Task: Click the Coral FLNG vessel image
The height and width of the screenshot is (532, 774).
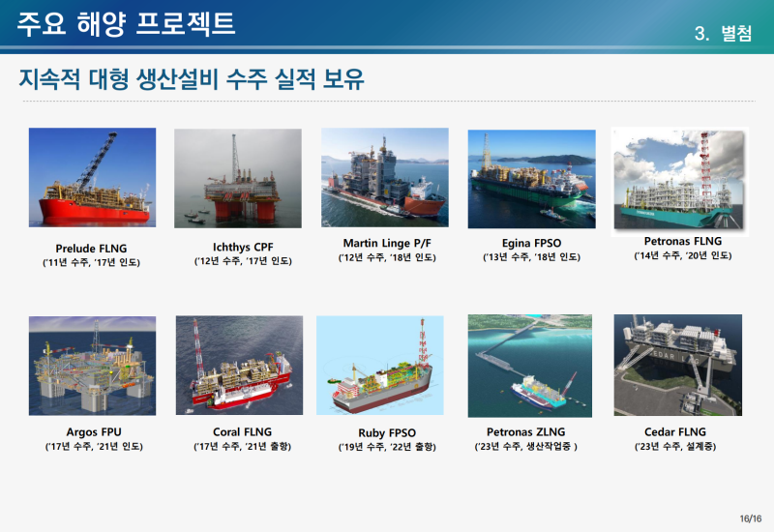Action: click(239, 366)
